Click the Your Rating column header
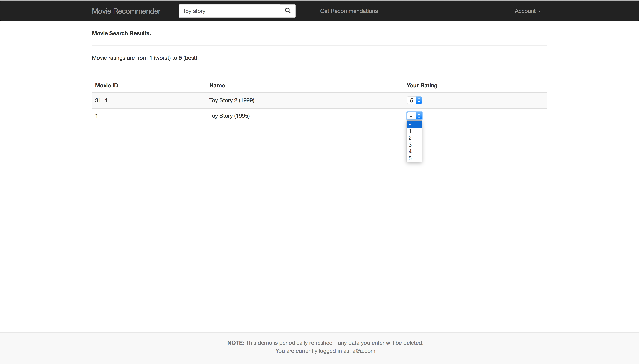The height and width of the screenshot is (364, 639). 422,86
